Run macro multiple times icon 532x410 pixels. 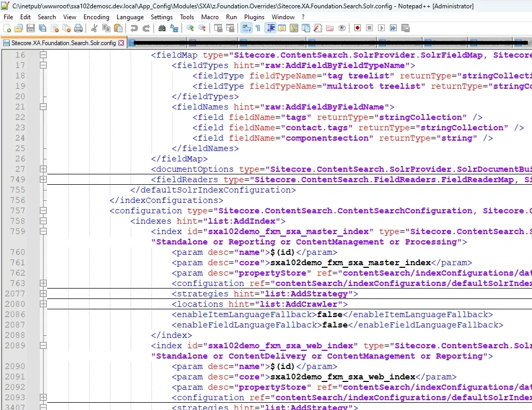[393, 28]
